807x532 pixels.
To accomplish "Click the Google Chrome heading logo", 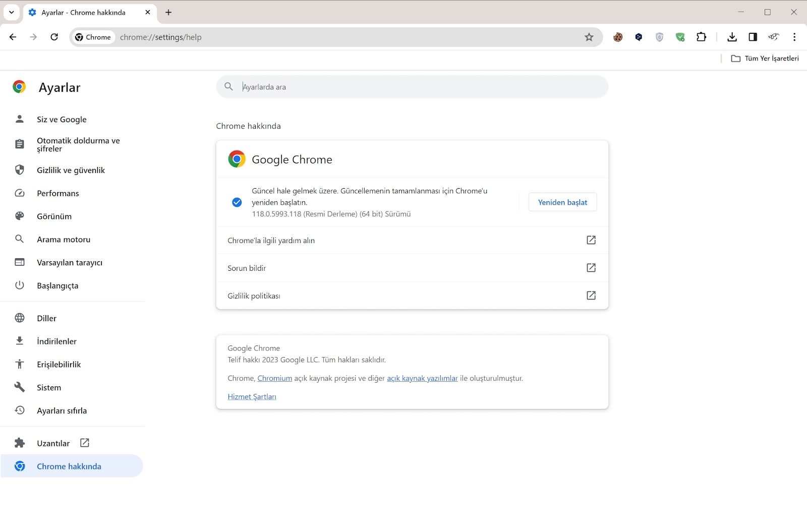I will coord(237,159).
